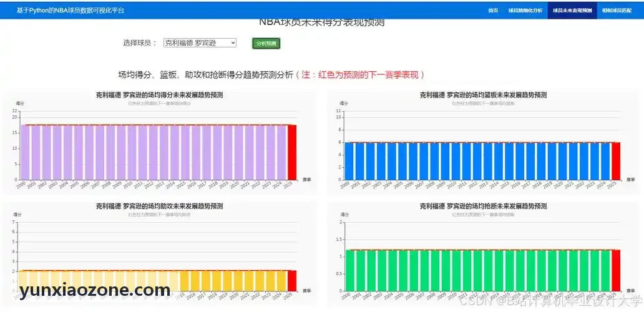Click the purple 2024 bar in scoring chart
The image size is (644, 312).
281,152
